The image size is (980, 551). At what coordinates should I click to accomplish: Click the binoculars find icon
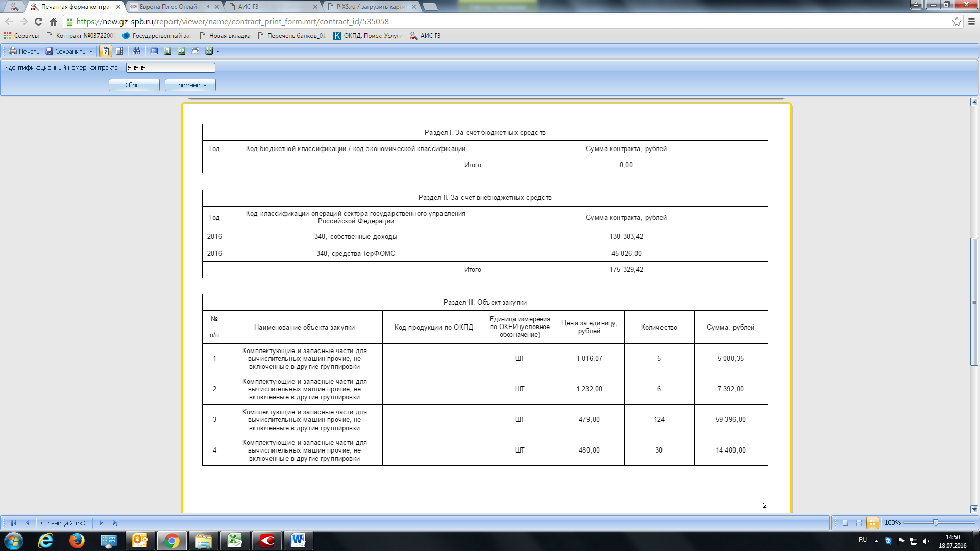pyautogui.click(x=136, y=51)
